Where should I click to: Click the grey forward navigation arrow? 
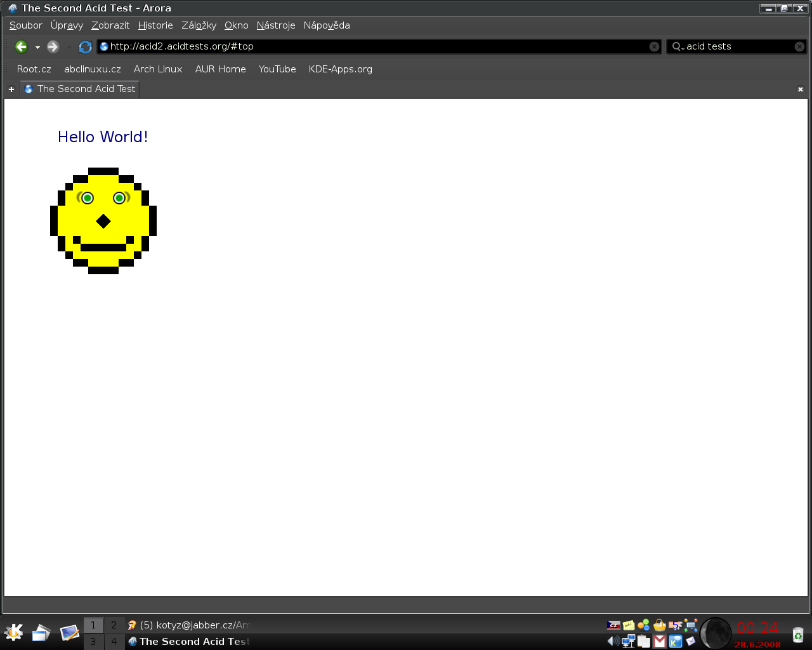point(53,46)
